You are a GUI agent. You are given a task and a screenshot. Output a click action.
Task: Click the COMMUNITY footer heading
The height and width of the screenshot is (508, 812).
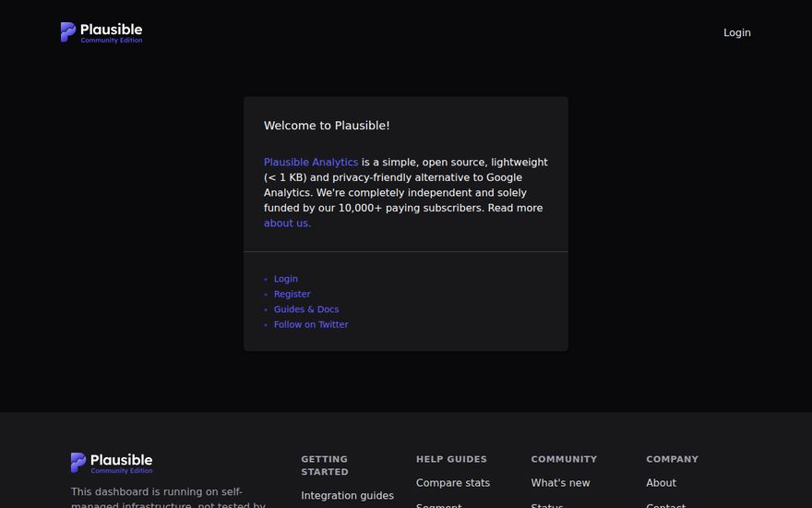click(564, 459)
